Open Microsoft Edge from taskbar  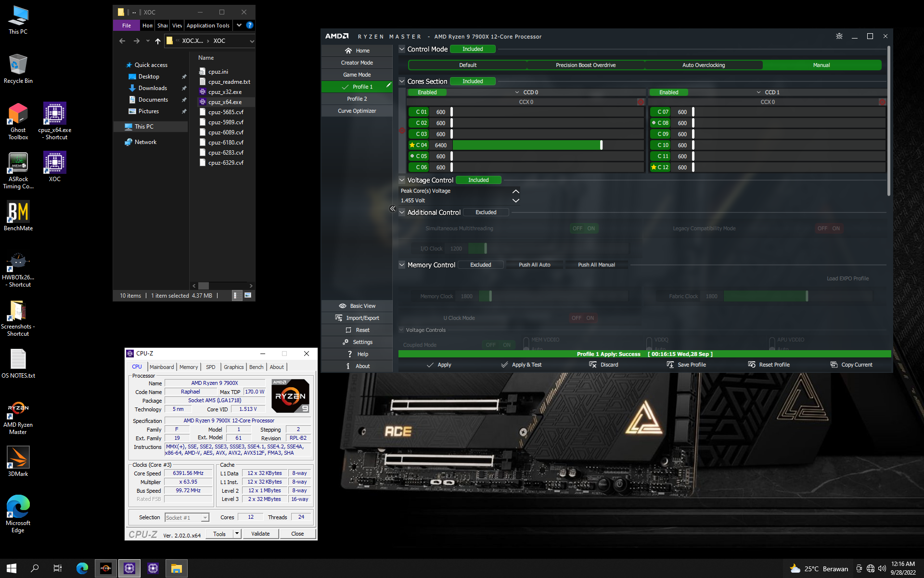[82, 568]
